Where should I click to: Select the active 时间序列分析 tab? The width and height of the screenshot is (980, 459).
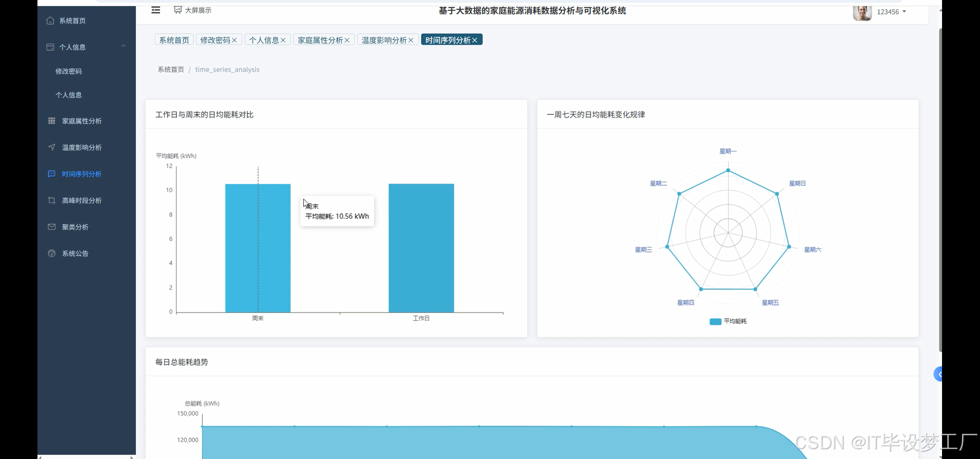coord(447,40)
